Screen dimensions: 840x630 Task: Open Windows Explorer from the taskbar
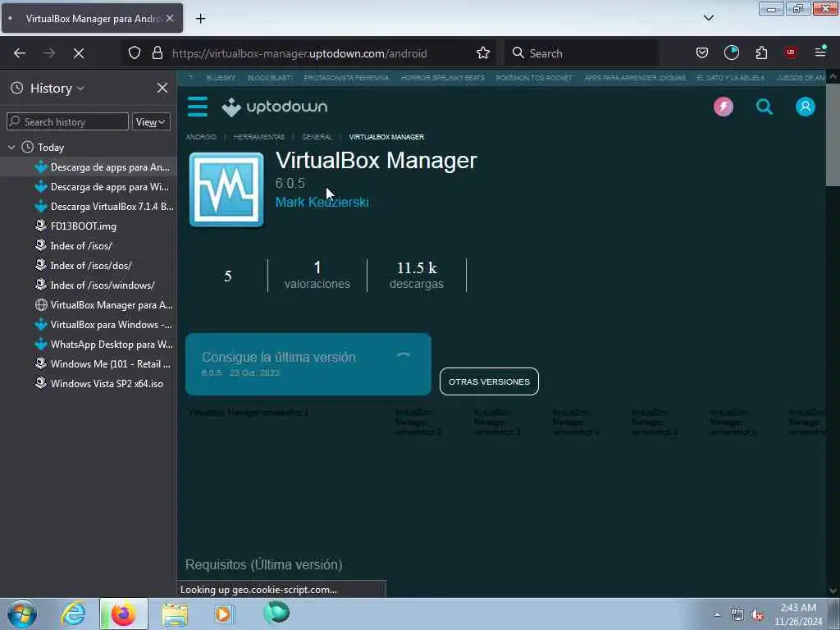coord(175,614)
